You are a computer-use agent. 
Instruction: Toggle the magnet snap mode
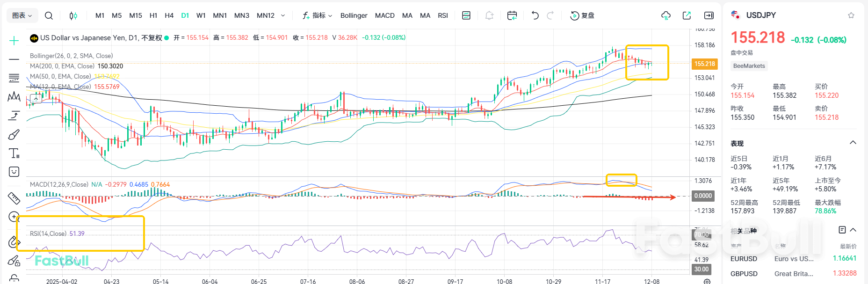tap(14, 241)
